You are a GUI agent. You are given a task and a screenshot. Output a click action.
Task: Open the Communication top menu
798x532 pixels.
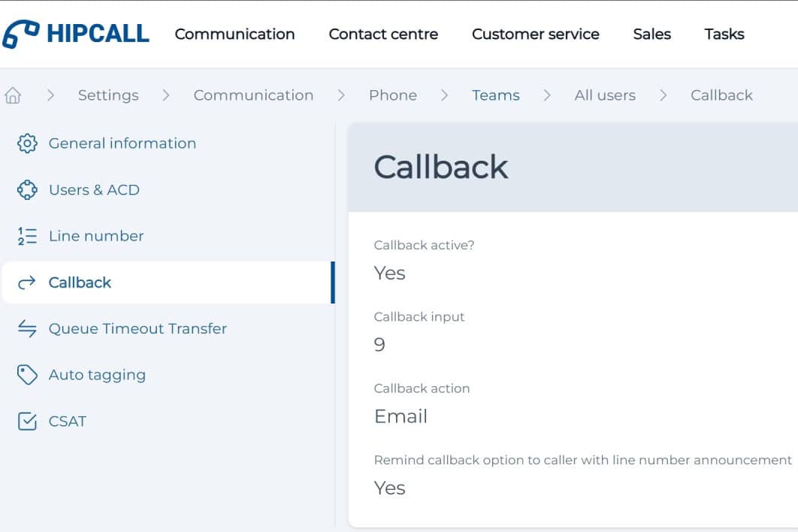tap(234, 34)
